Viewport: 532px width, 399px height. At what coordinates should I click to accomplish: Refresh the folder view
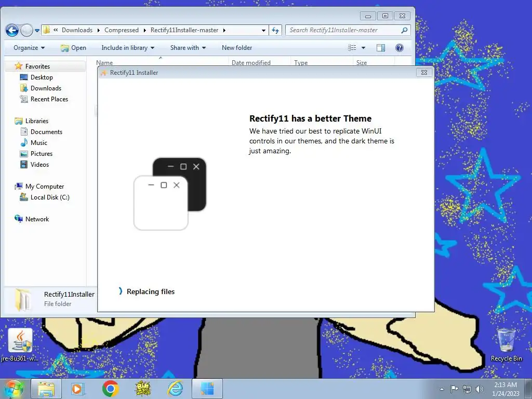(275, 31)
